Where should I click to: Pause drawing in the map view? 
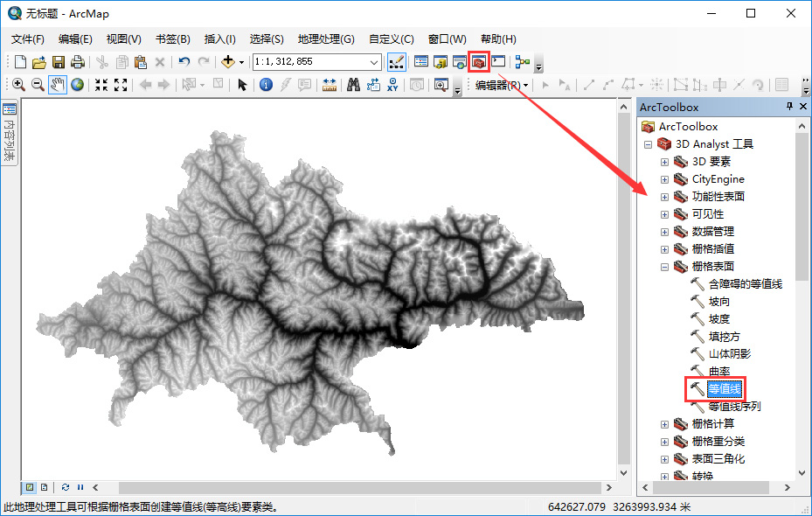tap(80, 487)
